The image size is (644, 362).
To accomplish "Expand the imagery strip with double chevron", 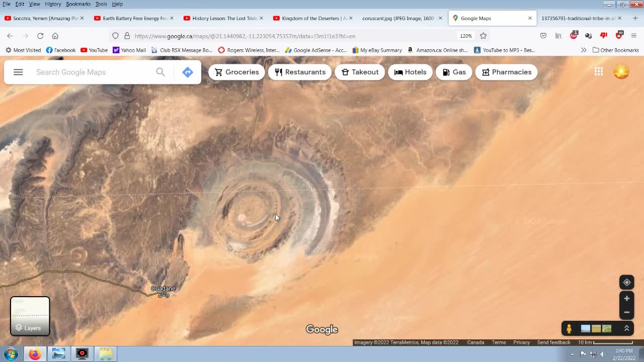I will [x=627, y=328].
